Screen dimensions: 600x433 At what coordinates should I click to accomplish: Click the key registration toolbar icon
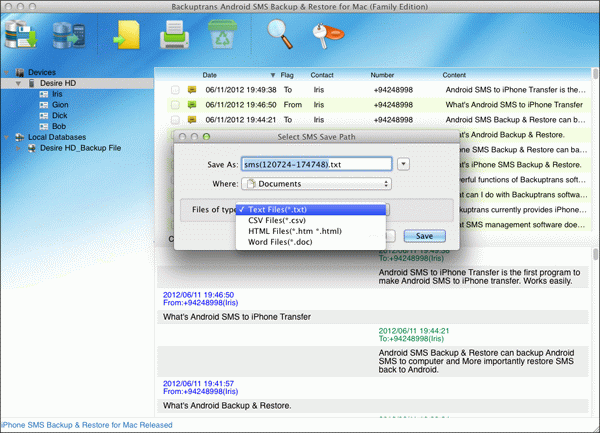coord(328,36)
